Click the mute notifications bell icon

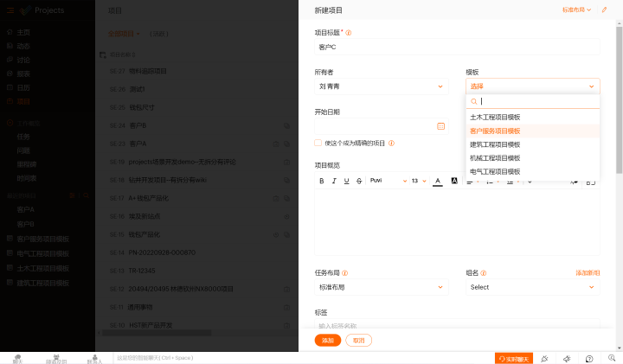(x=544, y=359)
